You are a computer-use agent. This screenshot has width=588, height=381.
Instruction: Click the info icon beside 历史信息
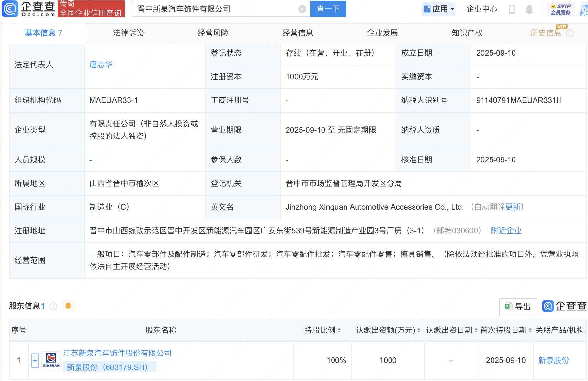tap(570, 33)
